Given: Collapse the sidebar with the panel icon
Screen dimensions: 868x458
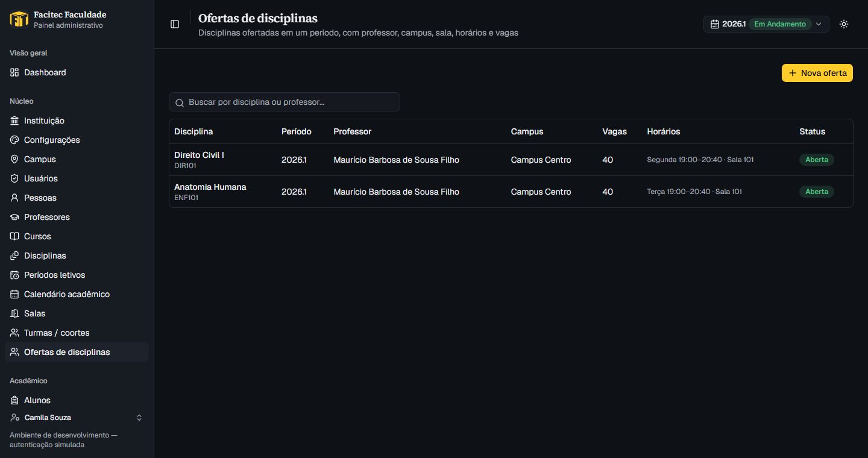Looking at the screenshot, I should pos(175,24).
